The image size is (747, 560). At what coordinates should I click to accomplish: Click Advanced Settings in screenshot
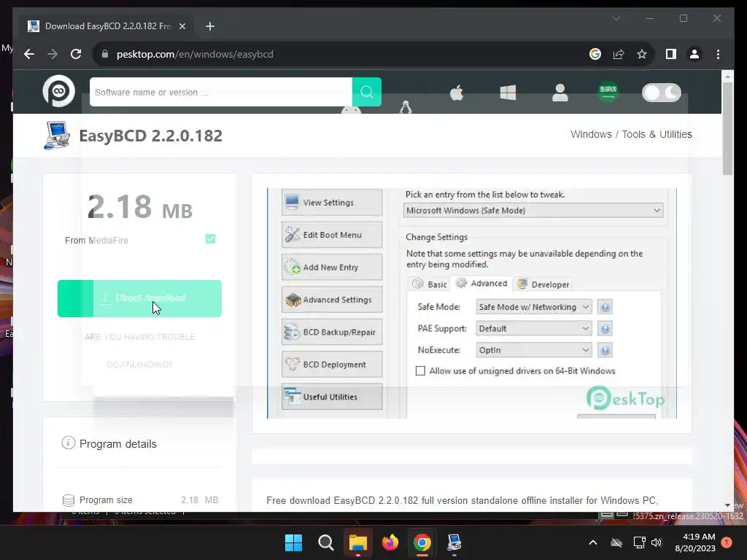[332, 300]
